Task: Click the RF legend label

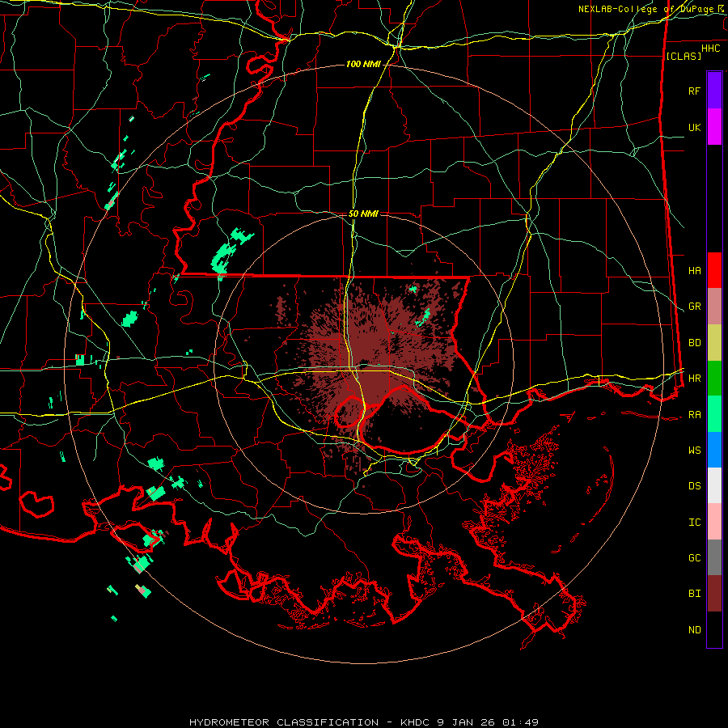Action: (x=694, y=91)
